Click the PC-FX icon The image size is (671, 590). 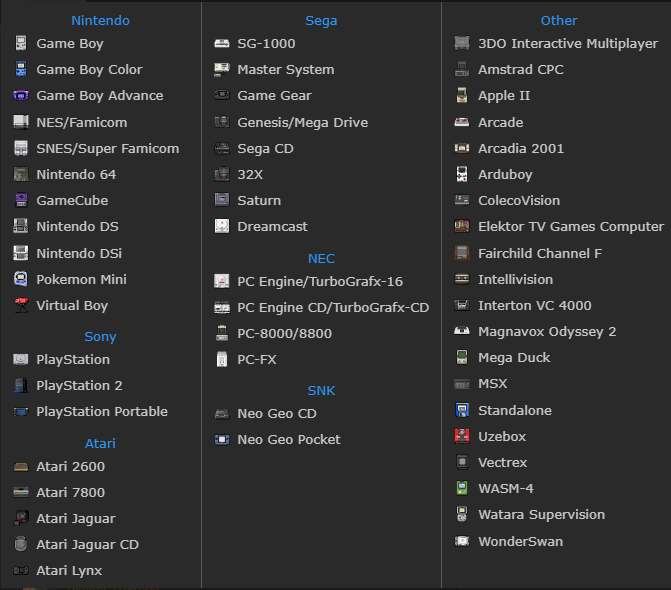click(222, 359)
